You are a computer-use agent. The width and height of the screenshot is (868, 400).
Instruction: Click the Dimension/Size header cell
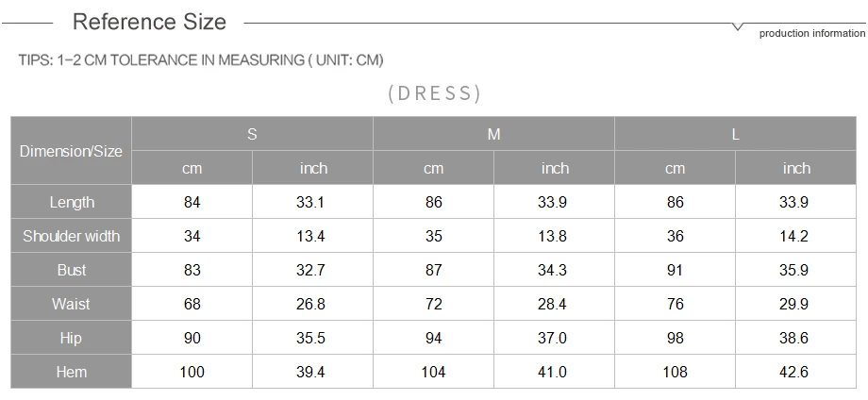pyautogui.click(x=71, y=151)
